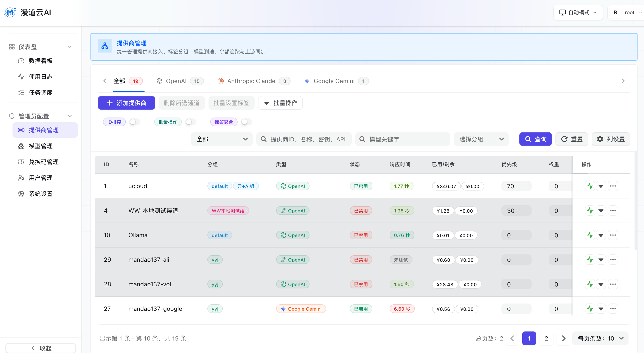Image resolution: width=644 pixels, height=353 pixels.
Task: Test speed for mandao137-google row
Action: coord(590,309)
